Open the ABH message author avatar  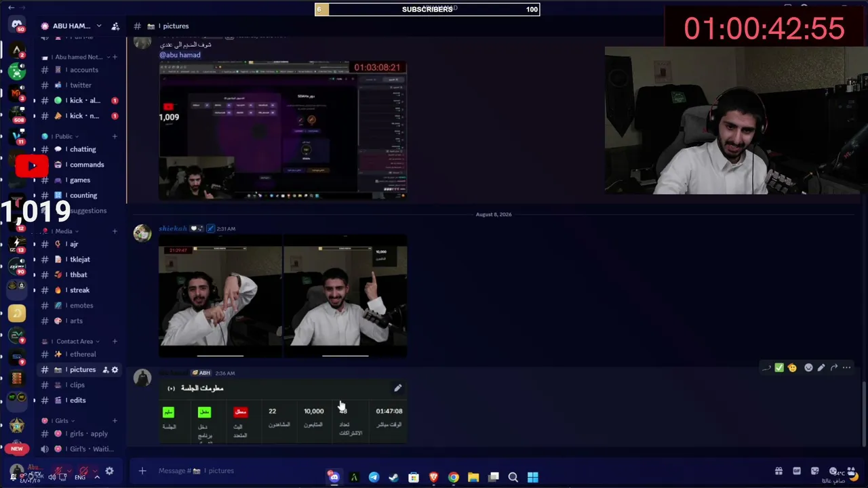click(142, 378)
